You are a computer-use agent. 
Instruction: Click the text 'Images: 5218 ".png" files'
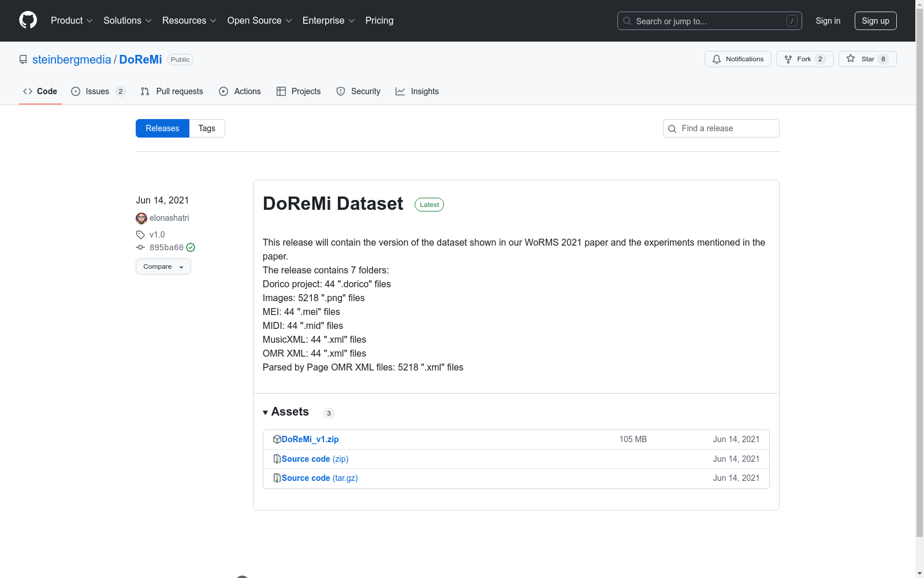tap(314, 298)
